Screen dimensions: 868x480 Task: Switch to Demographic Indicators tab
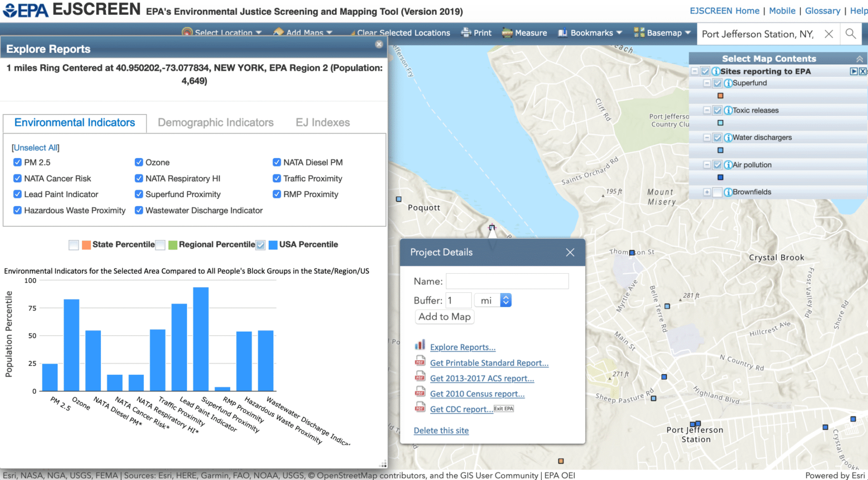click(215, 123)
